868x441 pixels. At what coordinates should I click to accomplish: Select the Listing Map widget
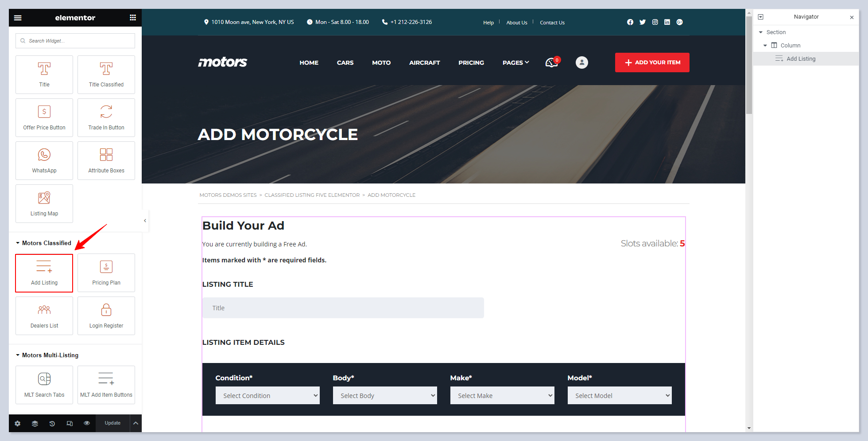coord(44,203)
